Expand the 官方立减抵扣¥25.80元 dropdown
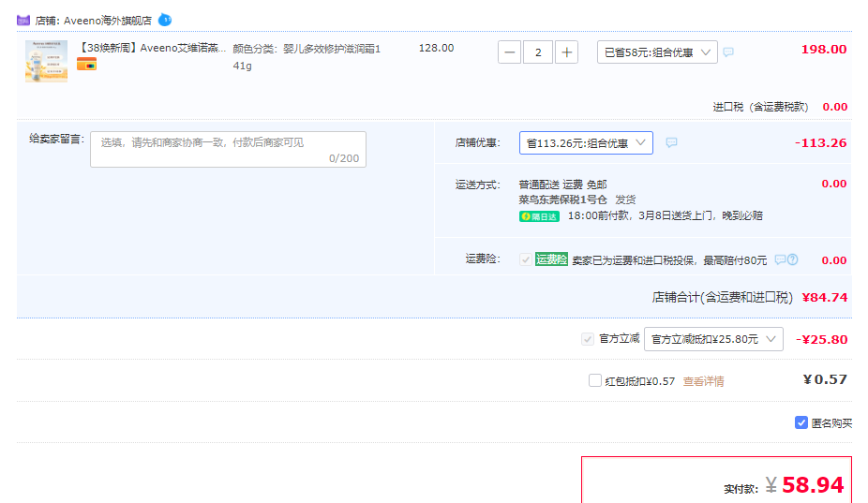868x503 pixels. tap(713, 339)
